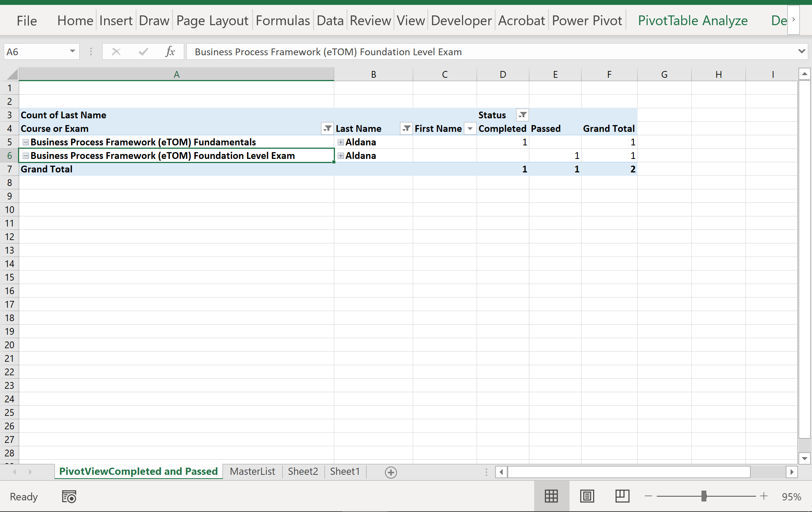Switch to the MasterList sheet tab
812x512 pixels.
point(252,471)
